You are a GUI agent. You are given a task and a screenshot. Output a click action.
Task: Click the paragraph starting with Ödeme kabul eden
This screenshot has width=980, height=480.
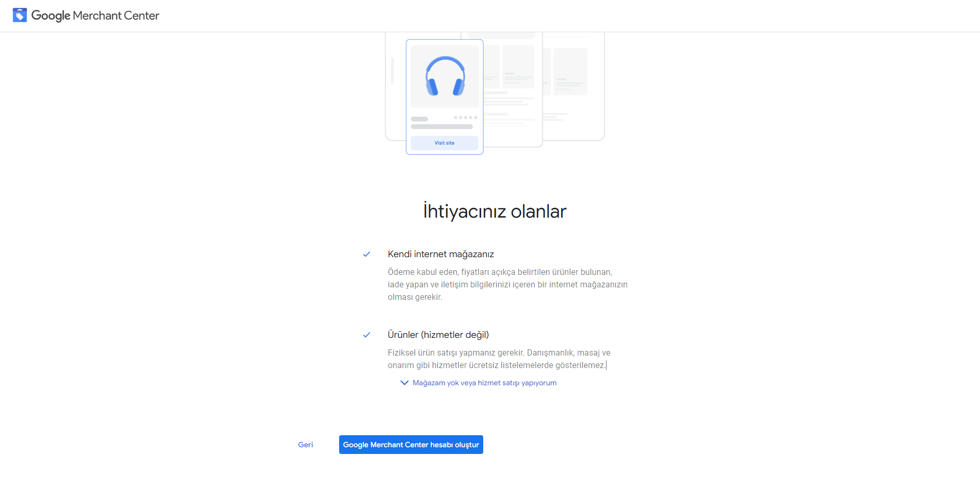(508, 284)
